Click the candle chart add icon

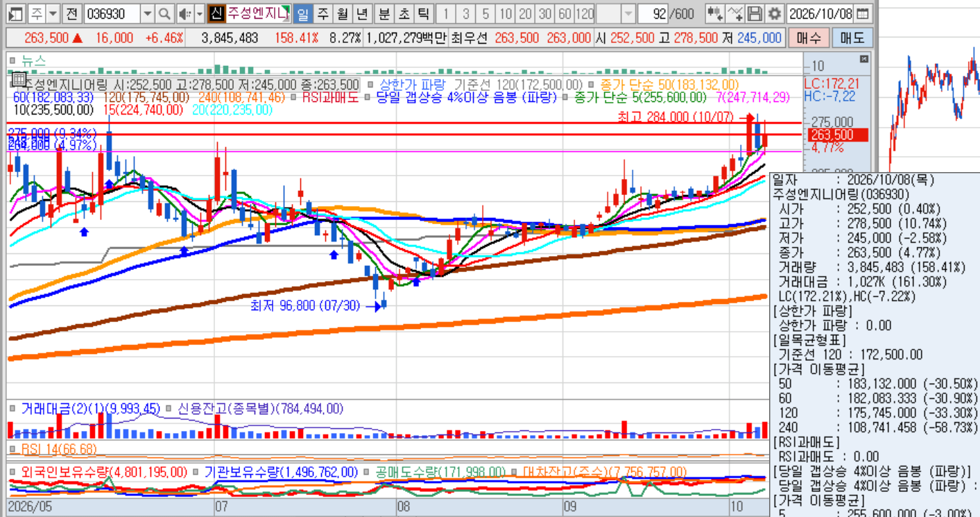click(x=715, y=13)
